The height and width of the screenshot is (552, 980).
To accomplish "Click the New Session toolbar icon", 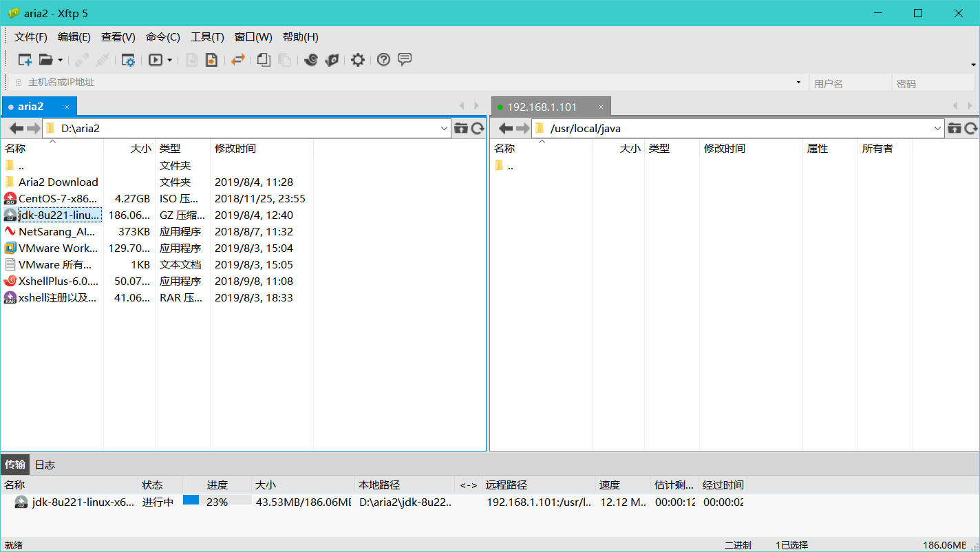I will coord(25,60).
